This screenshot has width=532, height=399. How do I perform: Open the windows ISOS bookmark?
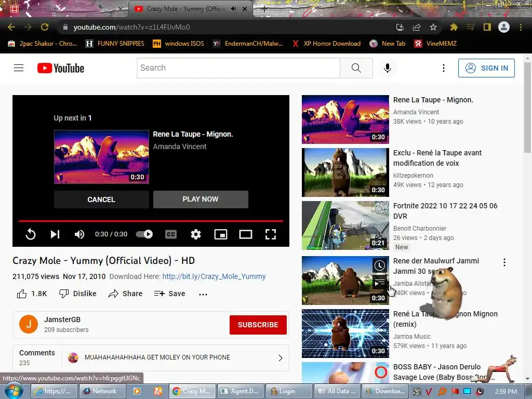[179, 44]
